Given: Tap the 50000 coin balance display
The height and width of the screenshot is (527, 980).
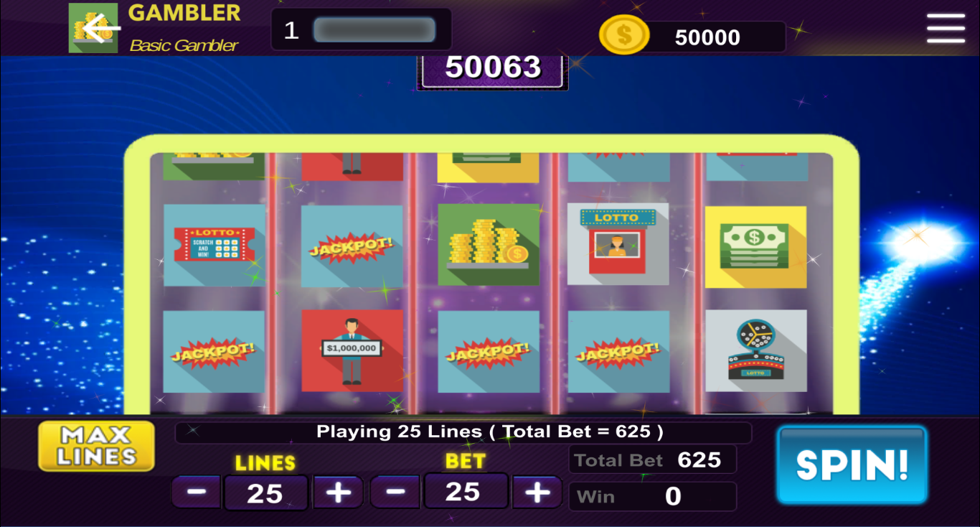Looking at the screenshot, I should 707,37.
